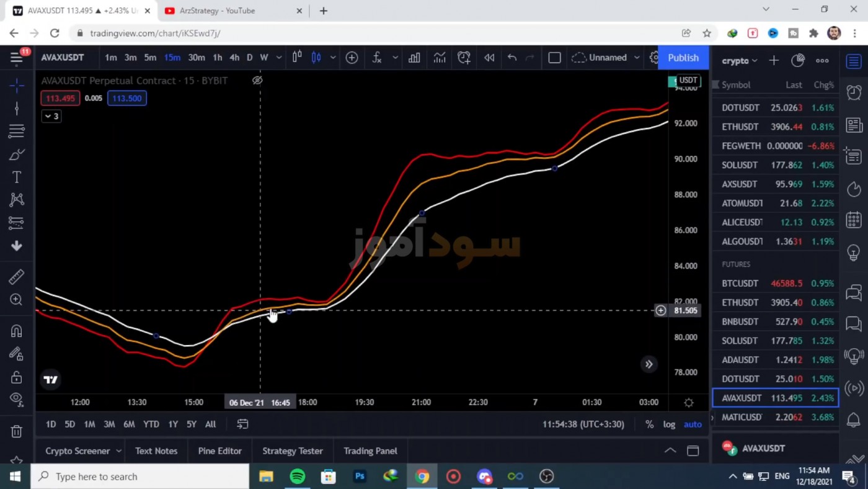Expand the bottom panel chevron up
The width and height of the screenshot is (868, 489).
click(670, 451)
